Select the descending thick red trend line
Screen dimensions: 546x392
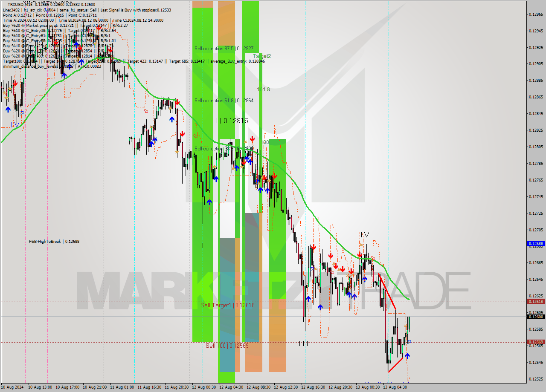pyautogui.click(x=387, y=291)
